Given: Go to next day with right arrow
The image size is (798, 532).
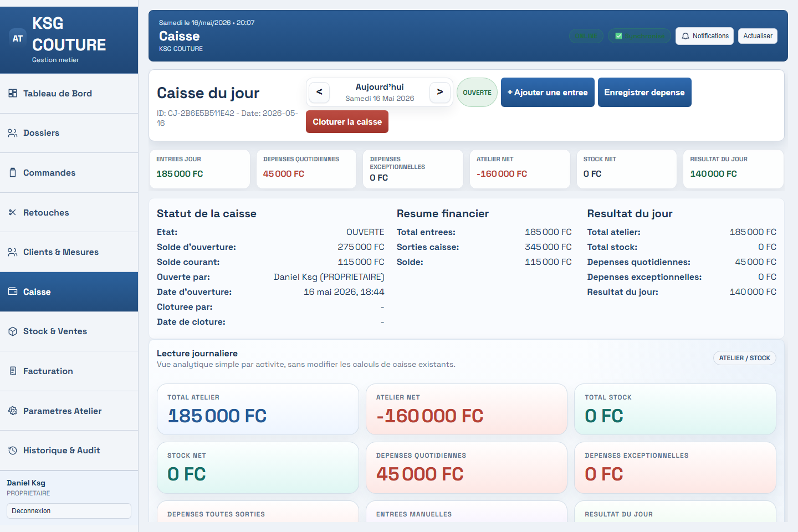Looking at the screenshot, I should point(440,92).
